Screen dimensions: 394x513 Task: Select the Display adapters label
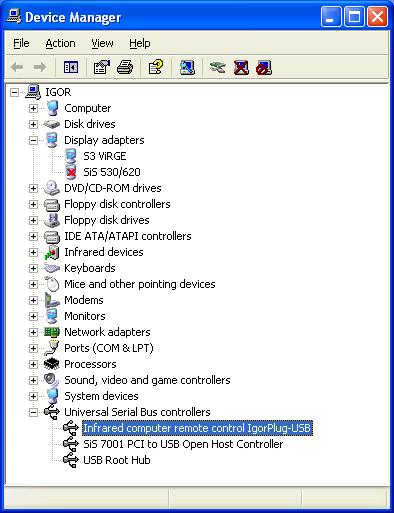point(104,140)
